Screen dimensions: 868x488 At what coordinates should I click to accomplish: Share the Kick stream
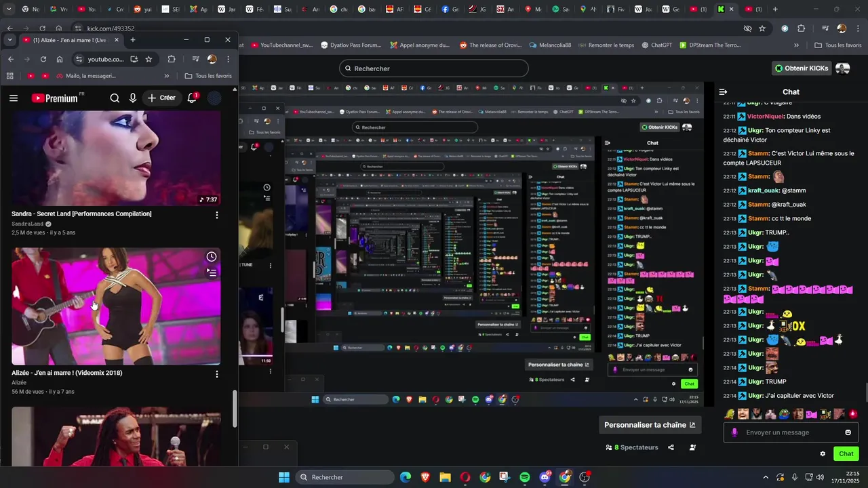[x=671, y=447]
